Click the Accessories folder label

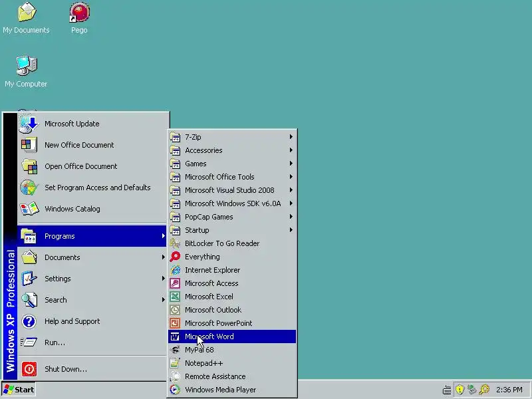(x=203, y=150)
